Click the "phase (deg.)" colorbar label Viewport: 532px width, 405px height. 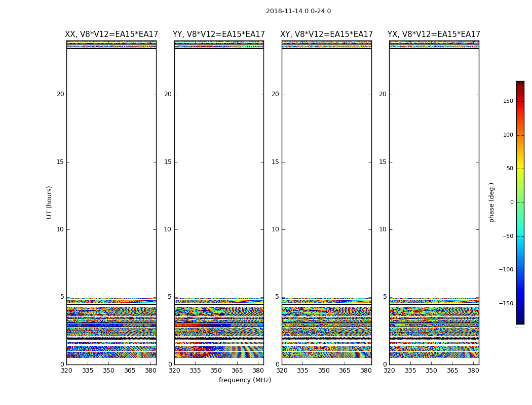[491, 202]
